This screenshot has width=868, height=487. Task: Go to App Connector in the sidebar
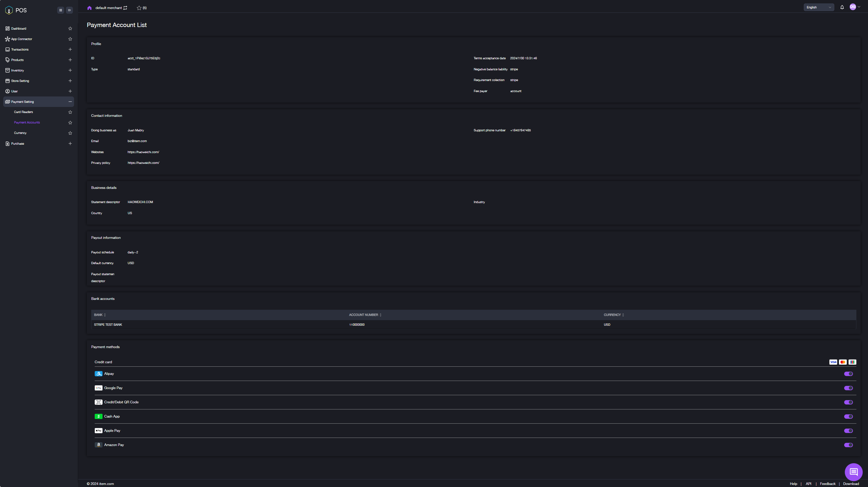21,39
